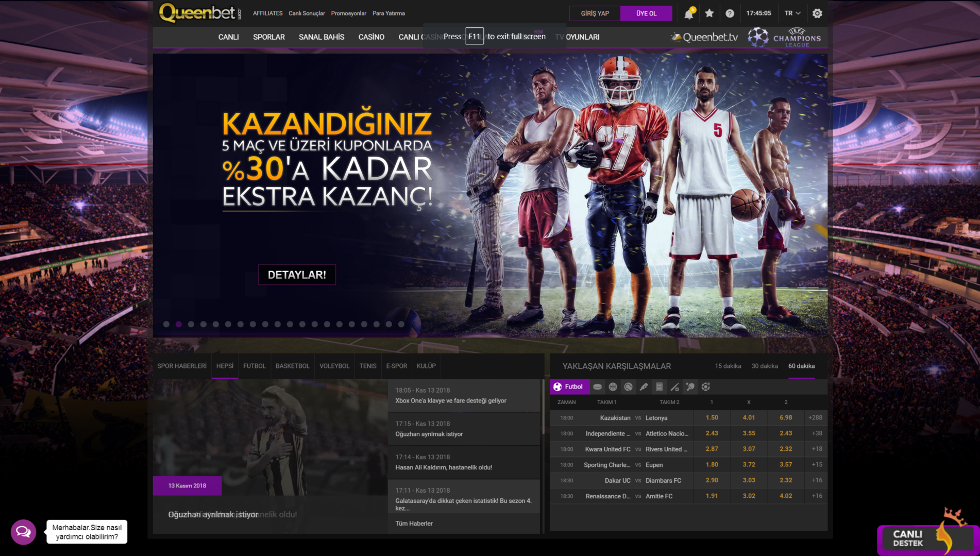Open CASİNO menu
980x556 pixels.
(x=371, y=37)
